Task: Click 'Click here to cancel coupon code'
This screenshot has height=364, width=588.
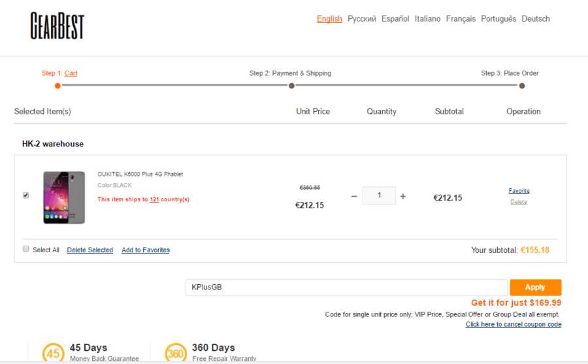Action: click(514, 324)
